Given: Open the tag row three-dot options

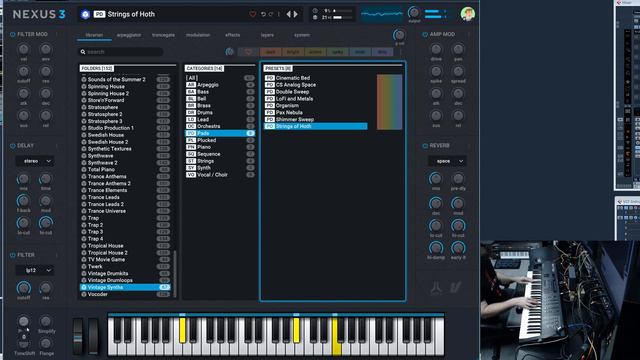Looking at the screenshot, I should pyautogui.click(x=400, y=52).
